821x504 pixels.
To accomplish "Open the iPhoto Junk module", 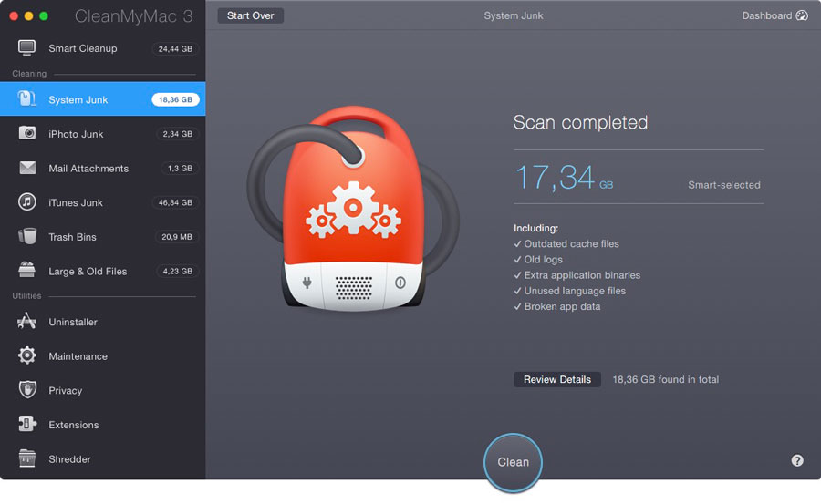I will (102, 133).
